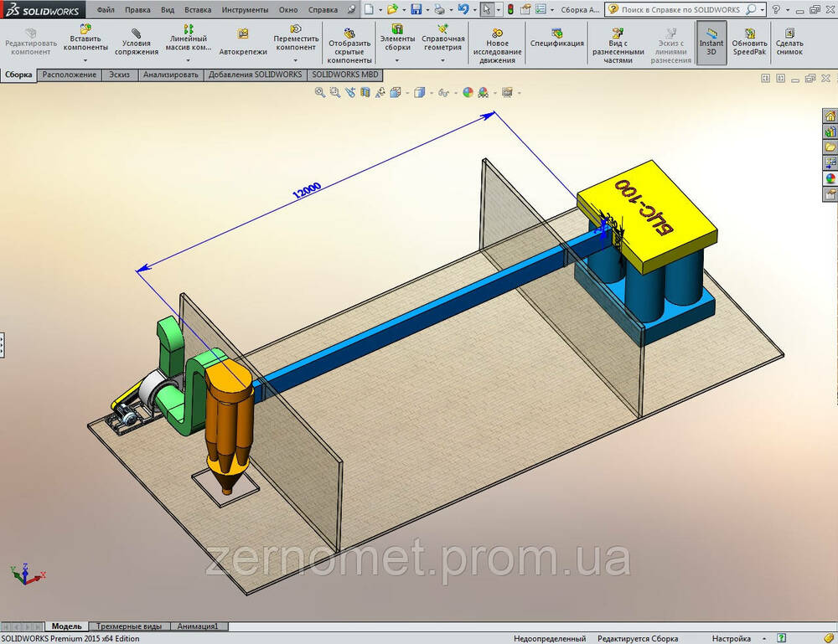Toggle Instant 3D mode
The width and height of the screenshot is (838, 644).
[x=711, y=42]
